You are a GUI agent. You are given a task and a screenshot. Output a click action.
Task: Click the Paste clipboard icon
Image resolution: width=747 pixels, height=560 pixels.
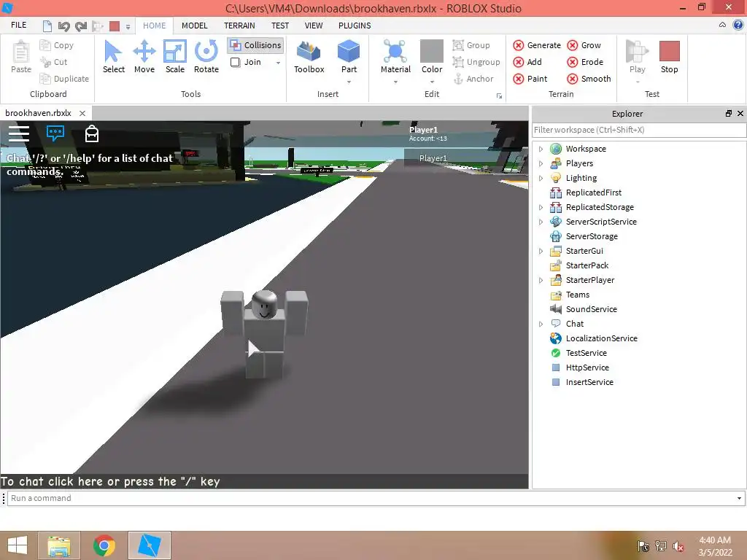(x=21, y=57)
